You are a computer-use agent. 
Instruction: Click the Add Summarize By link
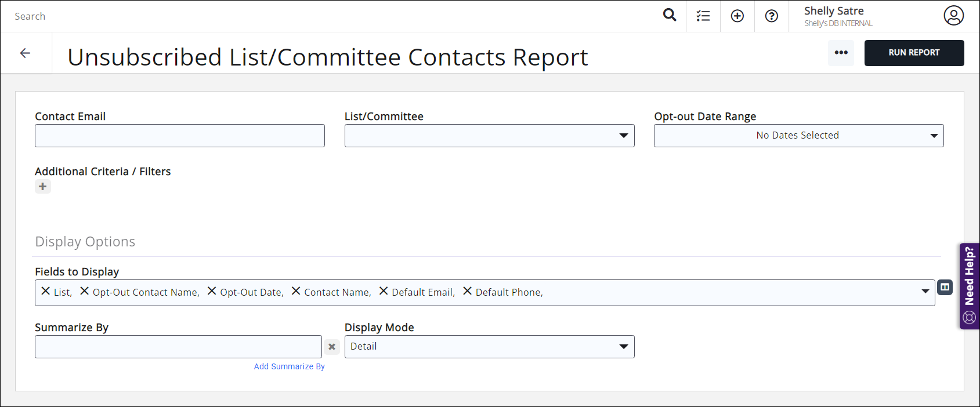click(x=289, y=366)
